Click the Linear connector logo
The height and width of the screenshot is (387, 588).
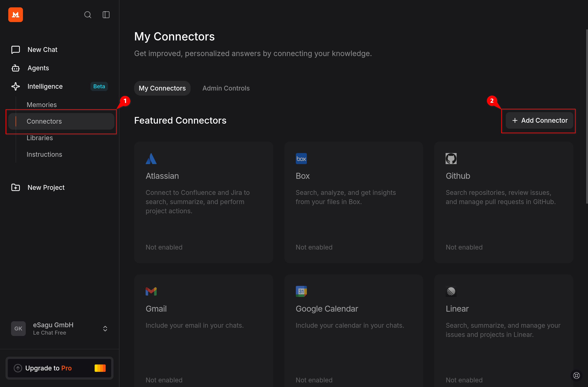451,291
